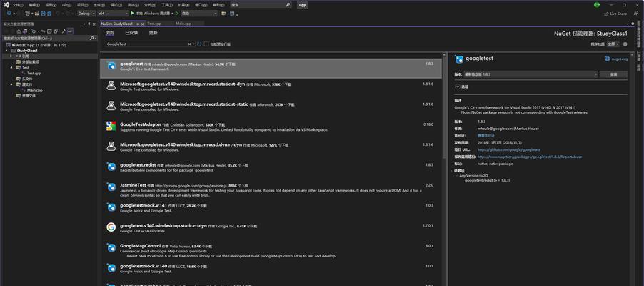Click the Save All toolbar icon
The image size is (644, 286).
pos(49,14)
